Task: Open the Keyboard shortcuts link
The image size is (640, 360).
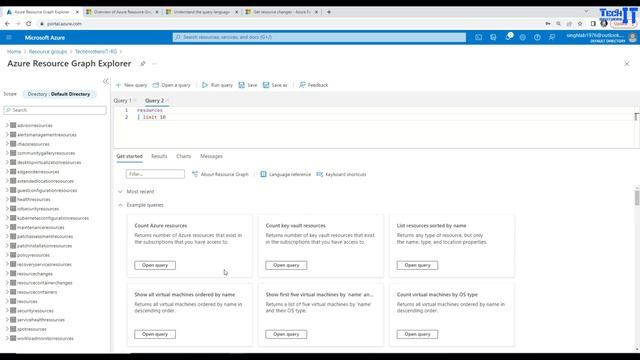Action: [342, 174]
